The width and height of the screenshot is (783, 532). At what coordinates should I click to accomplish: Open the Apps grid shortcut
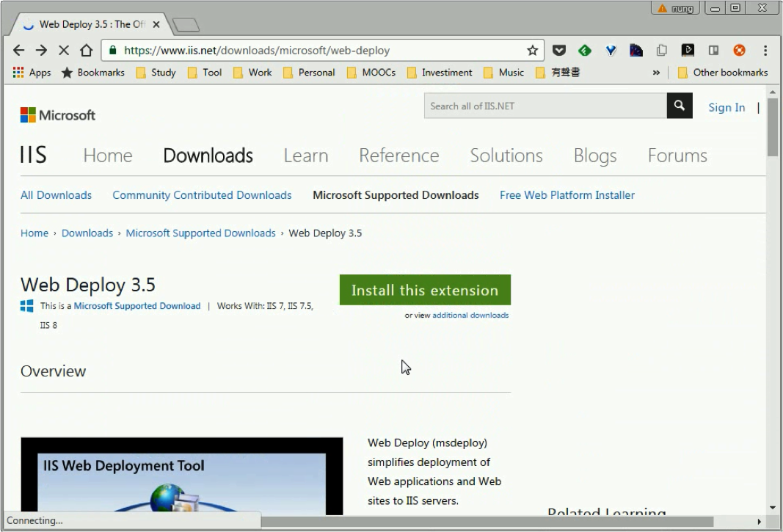[32, 73]
